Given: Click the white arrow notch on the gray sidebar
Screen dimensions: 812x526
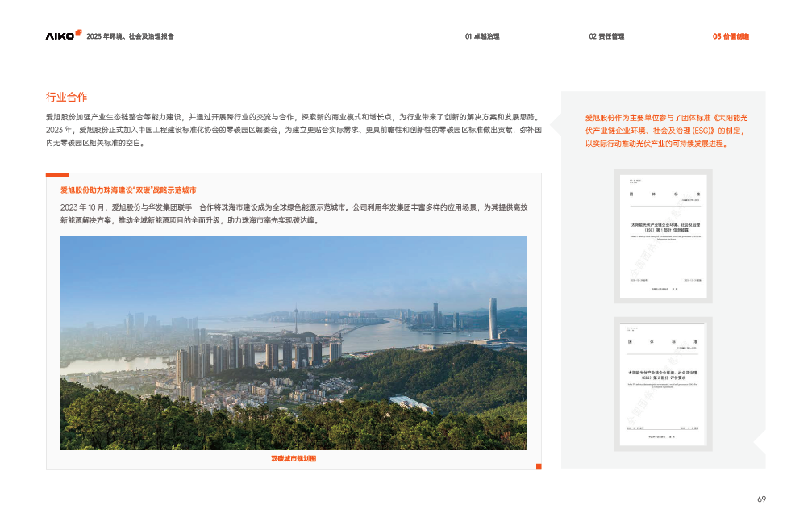Looking at the screenshot, I should (760, 443).
